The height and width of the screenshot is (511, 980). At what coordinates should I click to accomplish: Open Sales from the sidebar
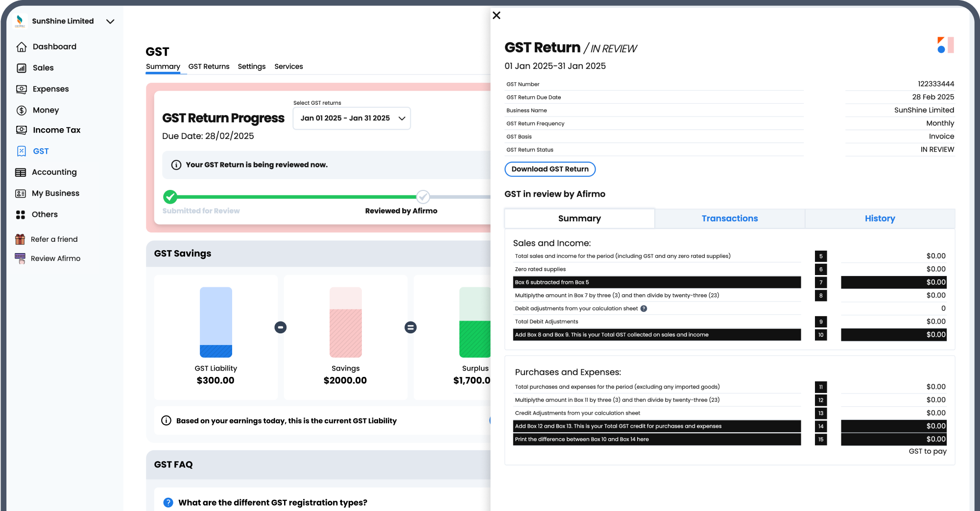tap(43, 68)
